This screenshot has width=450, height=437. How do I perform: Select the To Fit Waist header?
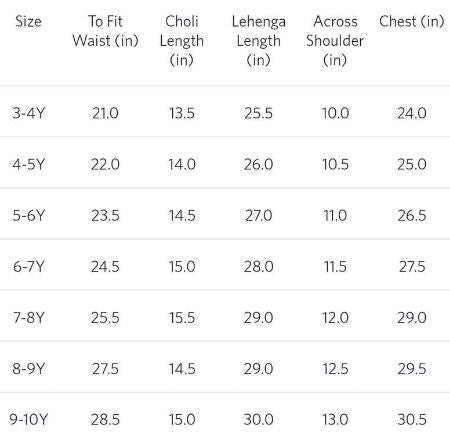coord(105,31)
